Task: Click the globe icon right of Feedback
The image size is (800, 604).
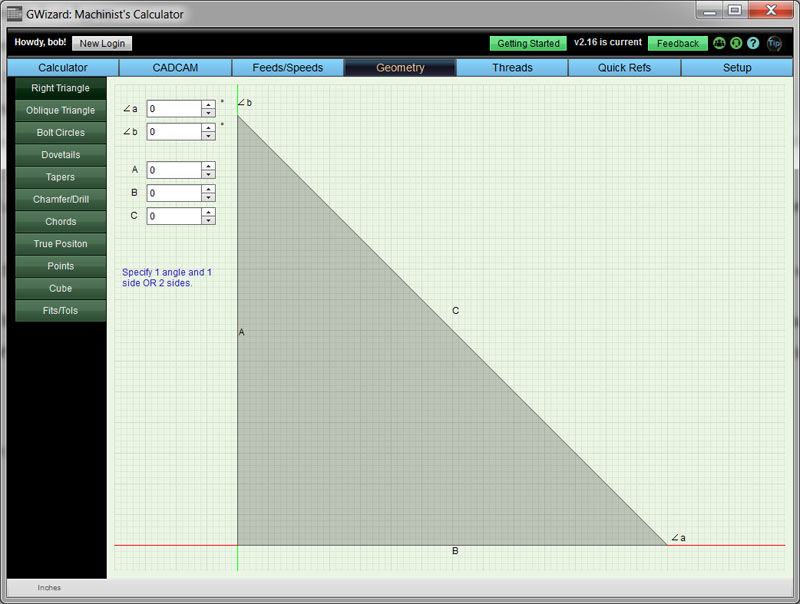Action: pyautogui.click(x=736, y=43)
